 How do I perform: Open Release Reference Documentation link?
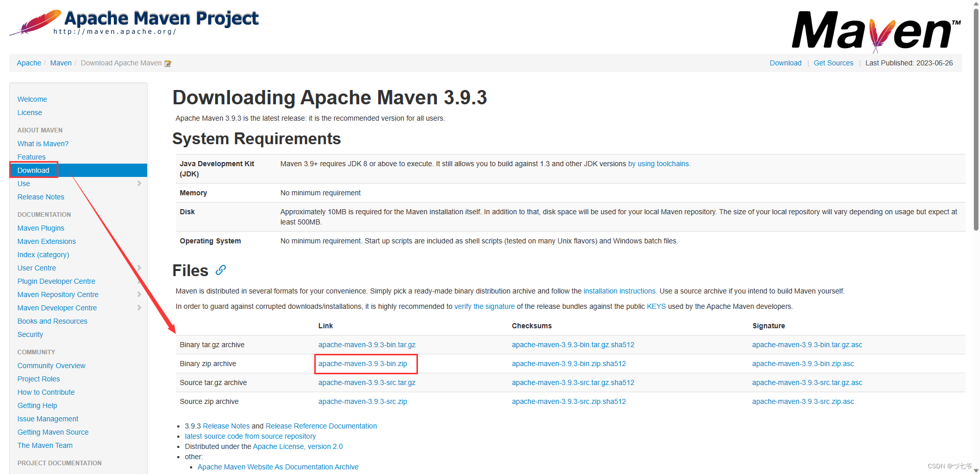[321, 426]
